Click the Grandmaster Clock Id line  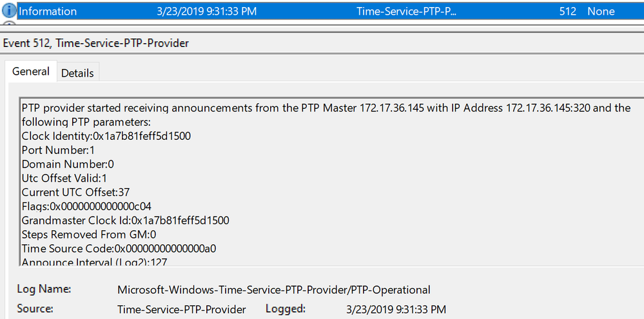coord(125,220)
